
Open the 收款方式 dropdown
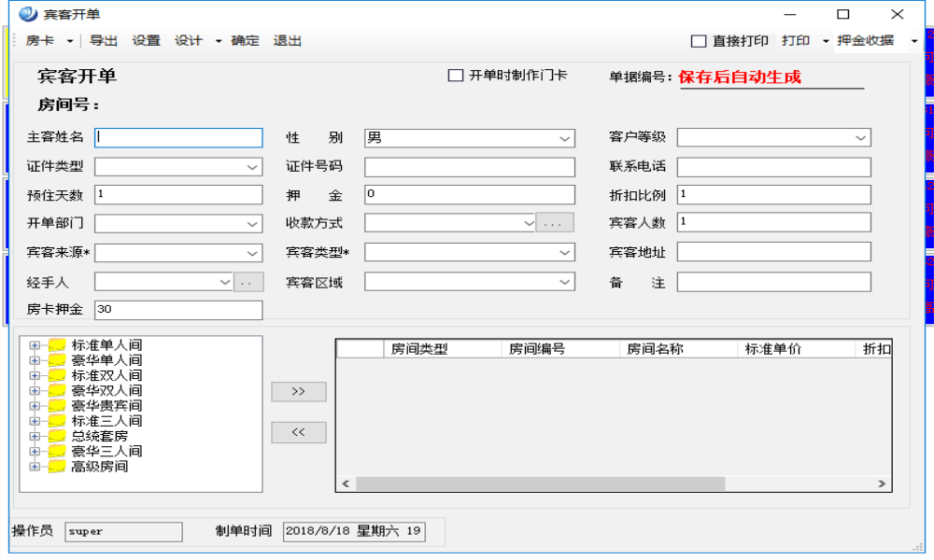coord(529,223)
